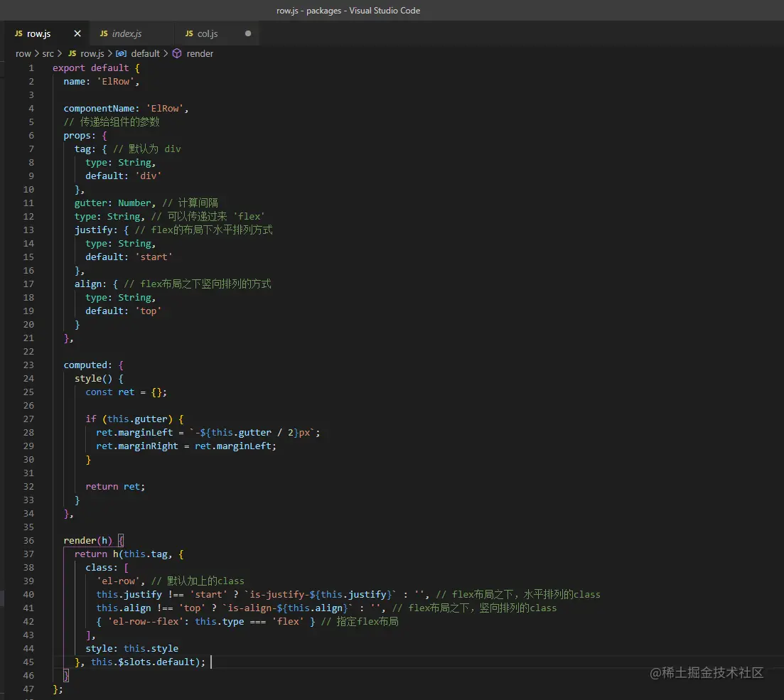The height and width of the screenshot is (700, 784).
Task: Select the 'row' breadcrumb folder
Action: click(x=23, y=53)
